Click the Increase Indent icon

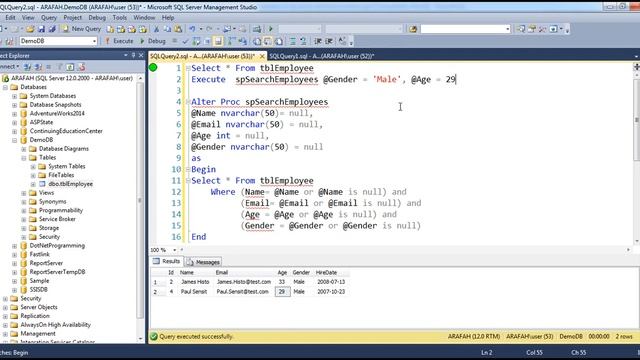(329, 41)
